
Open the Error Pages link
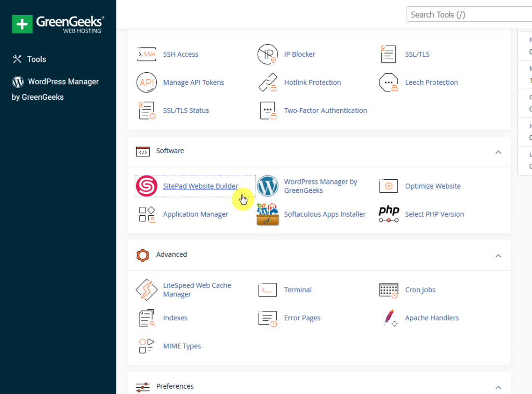pos(302,318)
